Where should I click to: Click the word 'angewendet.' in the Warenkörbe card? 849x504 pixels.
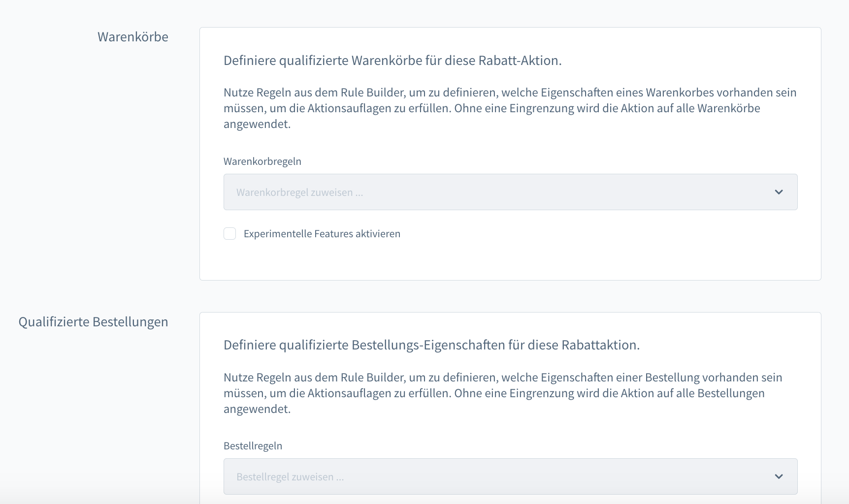[x=257, y=124]
